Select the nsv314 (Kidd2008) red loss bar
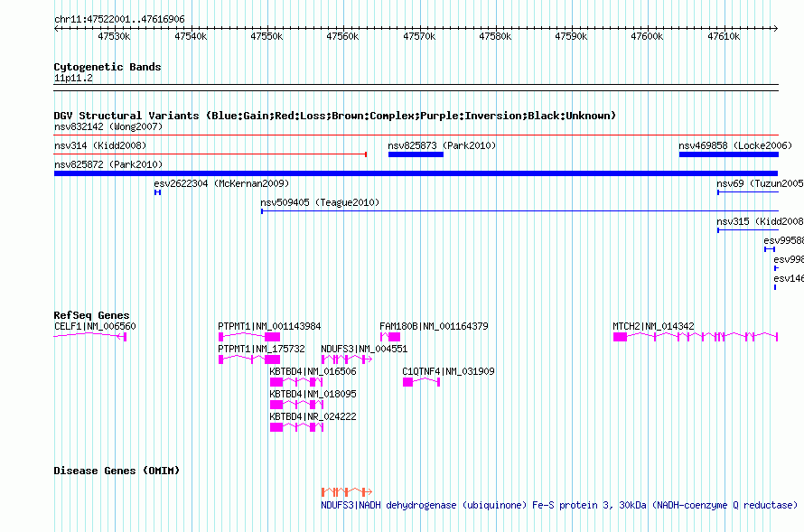 (x=210, y=154)
